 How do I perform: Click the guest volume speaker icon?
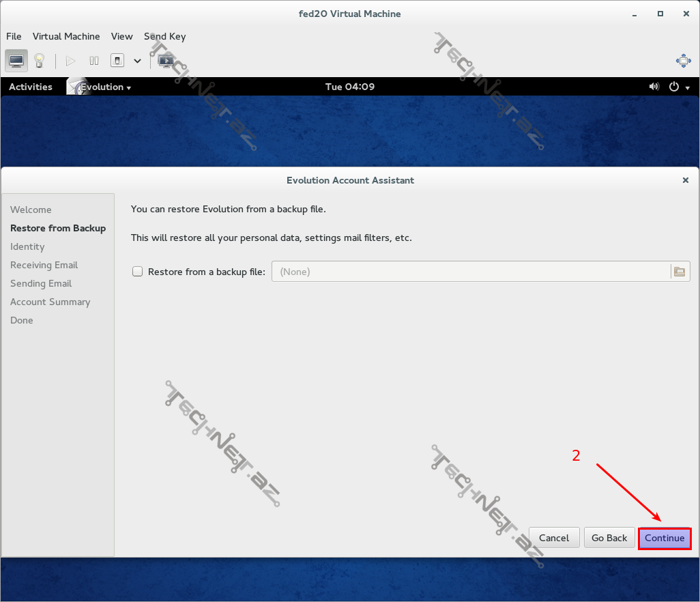tap(654, 87)
